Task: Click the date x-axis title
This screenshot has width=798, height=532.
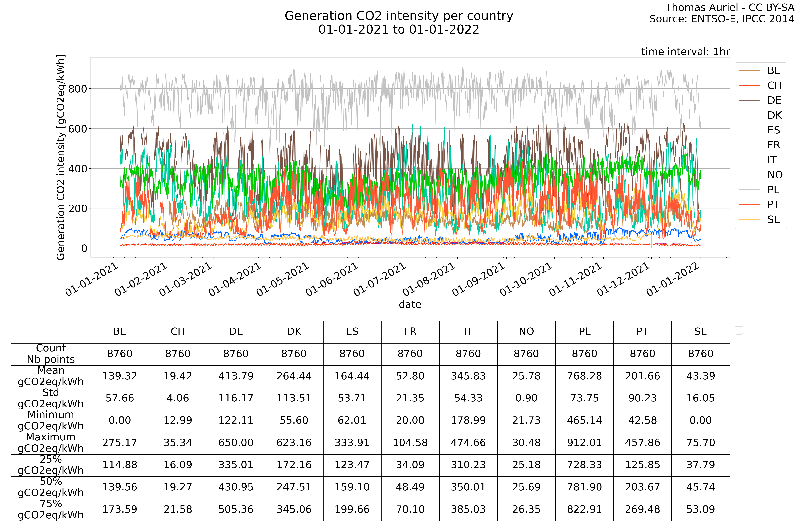Action: point(410,304)
